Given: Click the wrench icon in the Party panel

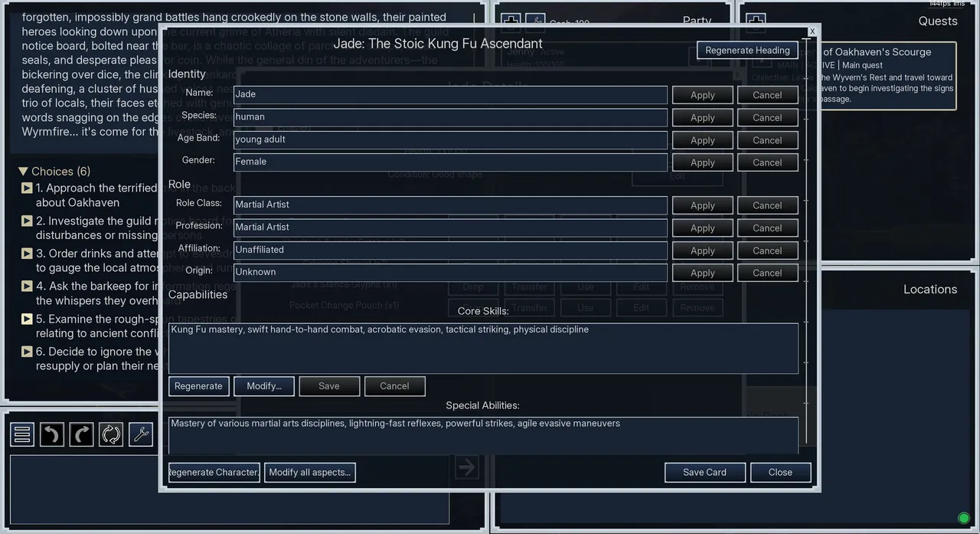Looking at the screenshot, I should coord(536,22).
